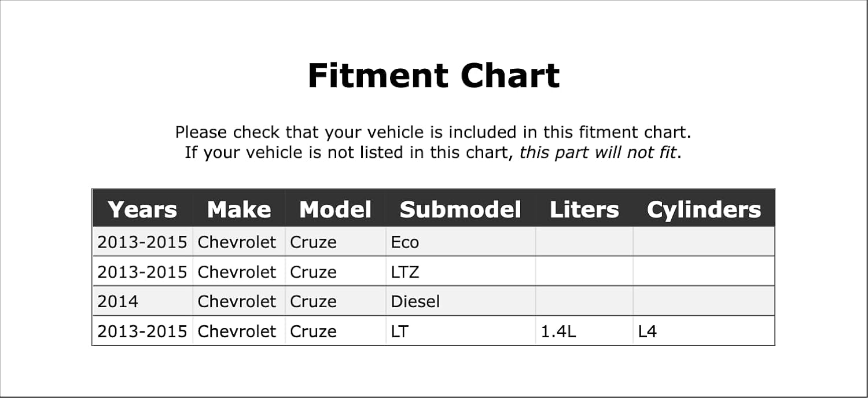
Task: Select the 2014 year cell
Action: 142,301
